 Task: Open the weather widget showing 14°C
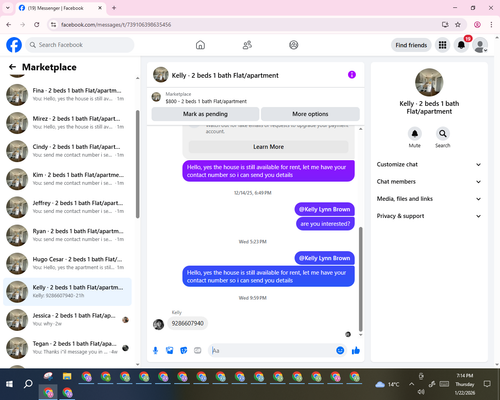387,384
